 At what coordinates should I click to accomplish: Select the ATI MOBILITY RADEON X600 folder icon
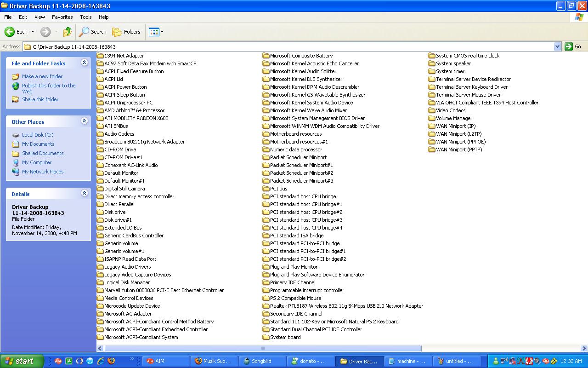pyautogui.click(x=100, y=118)
